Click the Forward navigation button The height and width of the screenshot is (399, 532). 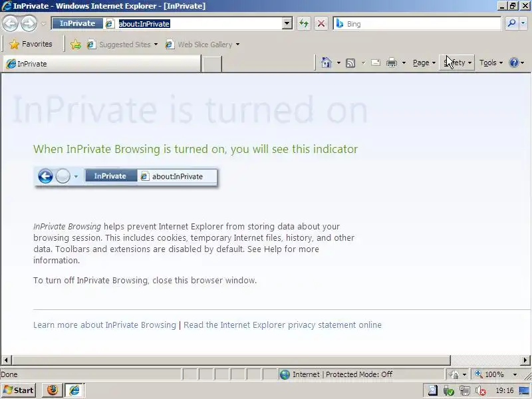pyautogui.click(x=29, y=23)
